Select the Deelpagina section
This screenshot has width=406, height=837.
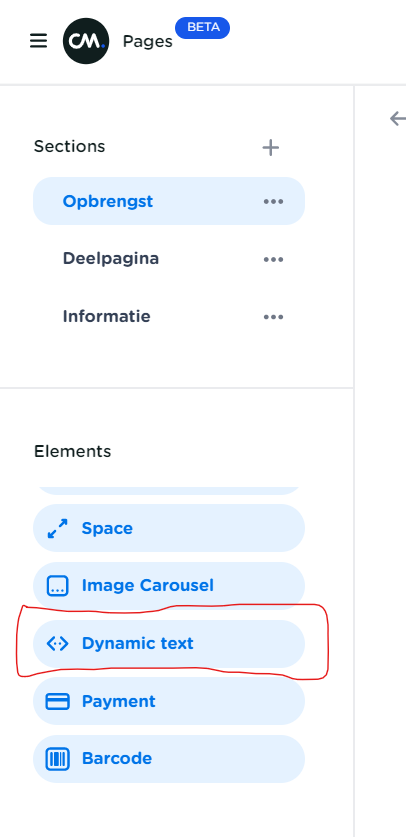click(x=169, y=259)
